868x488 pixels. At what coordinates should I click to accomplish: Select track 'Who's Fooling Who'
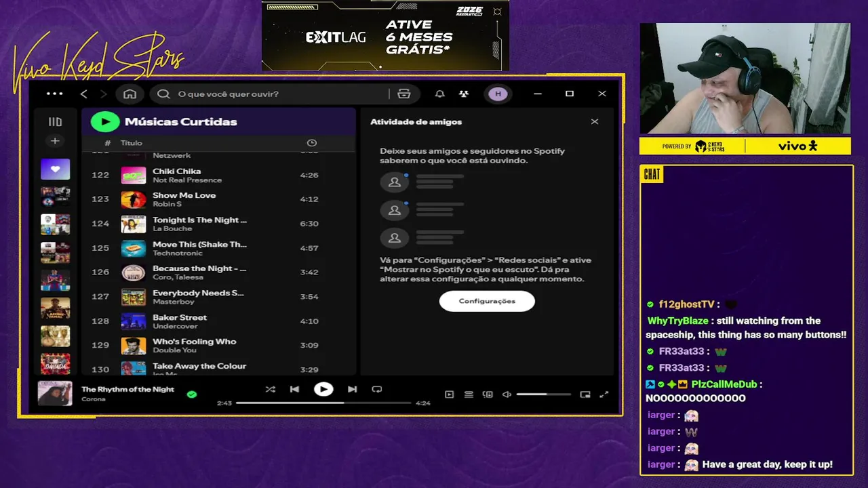coord(194,342)
